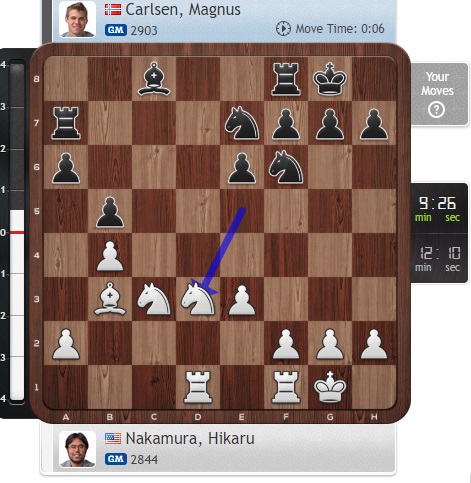The height and width of the screenshot is (483, 471).
Task: Click the white bishop on b3
Action: point(110,299)
